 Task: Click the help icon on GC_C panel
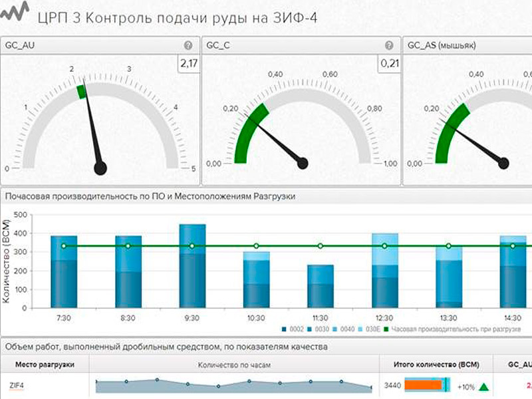pyautogui.click(x=389, y=45)
